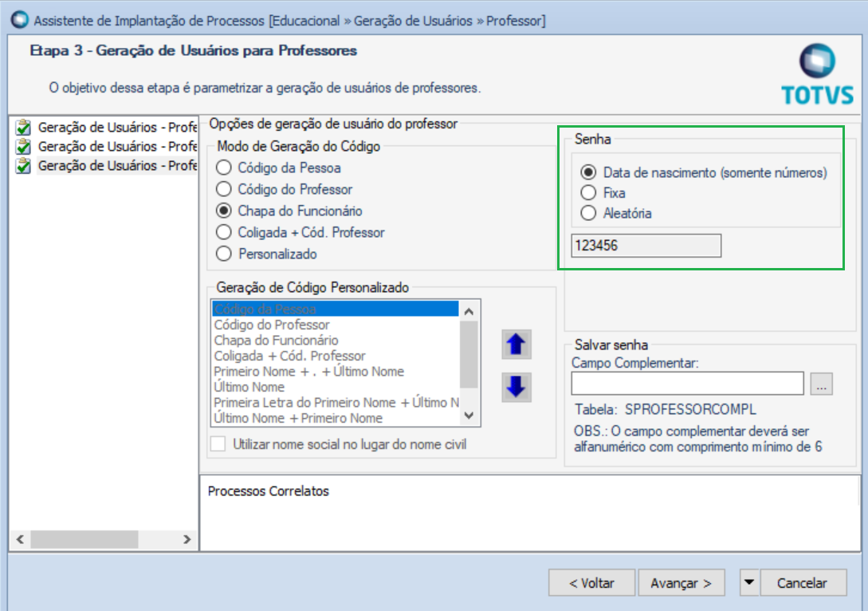
Task: Click third step checkmark icon in tree
Action: [x=23, y=166]
